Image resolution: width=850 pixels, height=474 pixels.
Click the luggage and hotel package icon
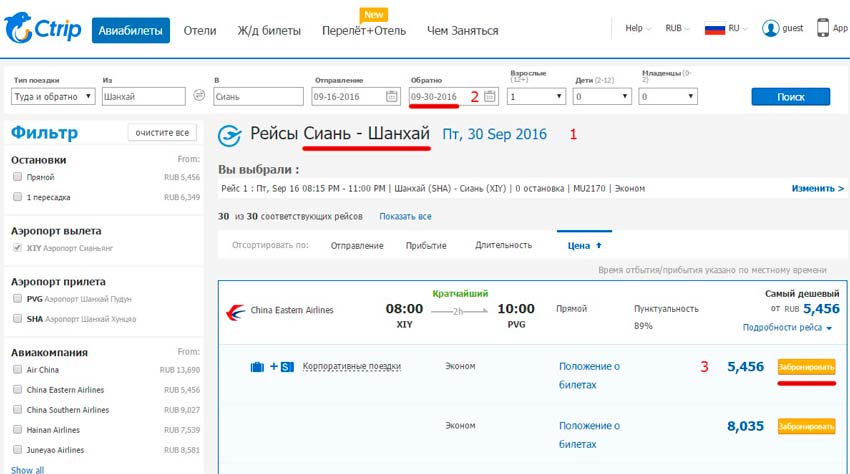coord(271,367)
